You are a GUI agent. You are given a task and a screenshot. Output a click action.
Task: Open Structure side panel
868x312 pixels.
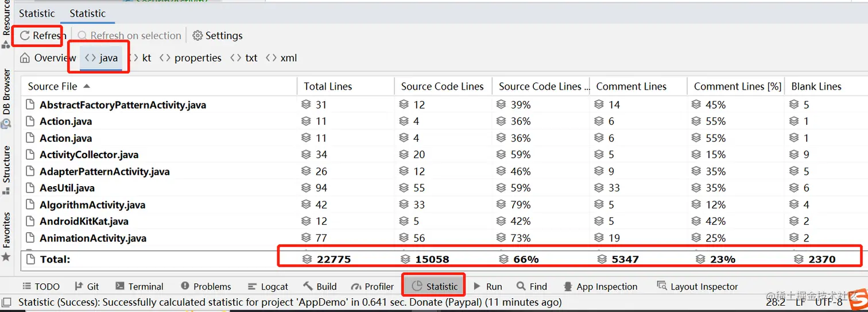click(6, 170)
